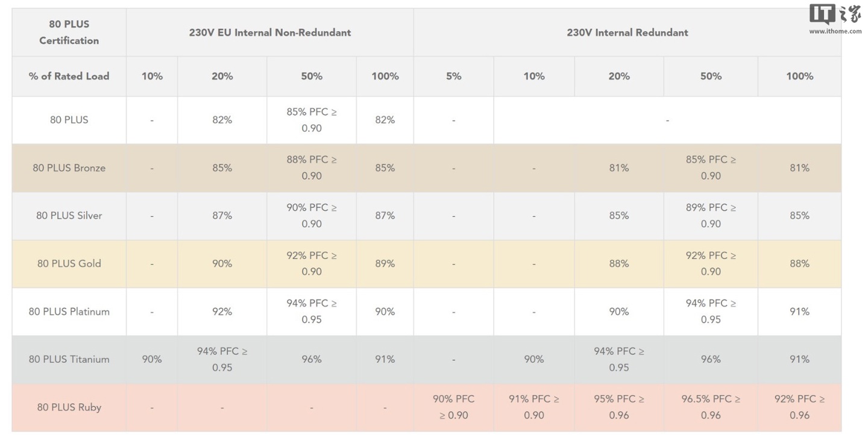868x438 pixels.
Task: Click the ITHome logo watermark
Action: pyautogui.click(x=835, y=14)
